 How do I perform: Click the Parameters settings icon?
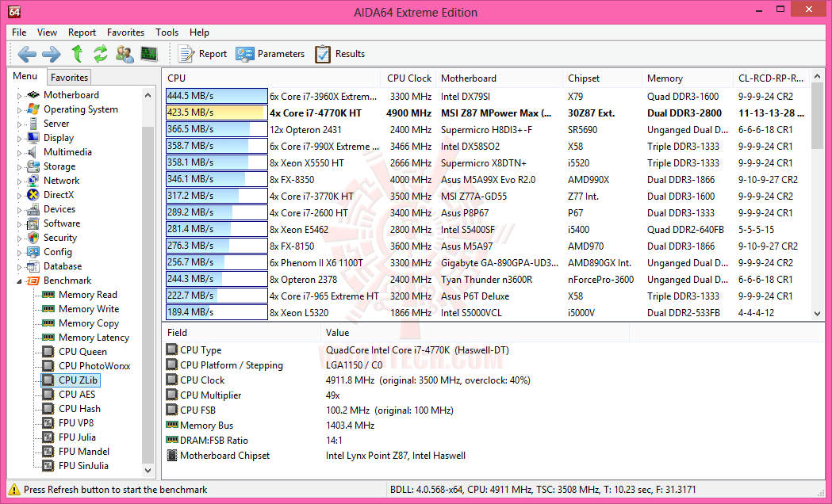[x=245, y=54]
